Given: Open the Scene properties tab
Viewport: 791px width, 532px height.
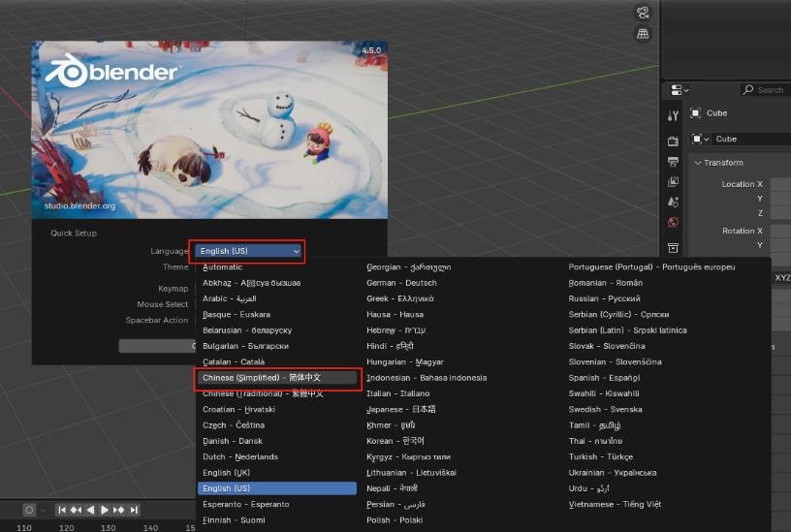Looking at the screenshot, I should pyautogui.click(x=673, y=203).
